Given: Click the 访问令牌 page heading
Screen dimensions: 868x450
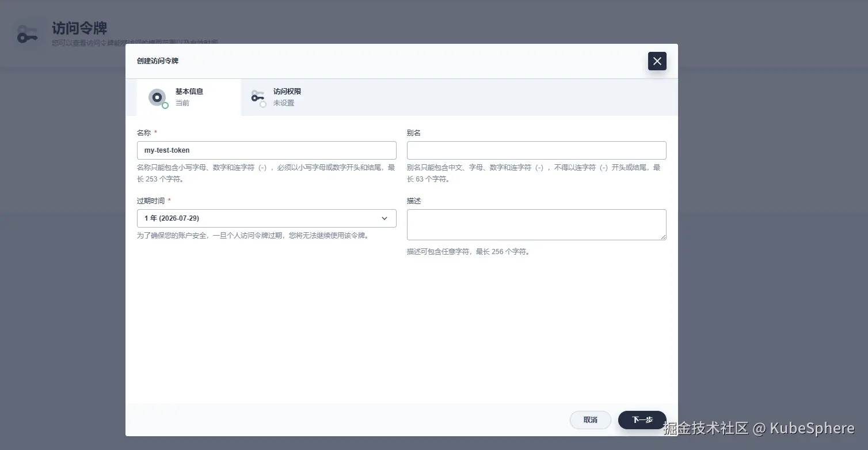Looking at the screenshot, I should click(x=79, y=28).
